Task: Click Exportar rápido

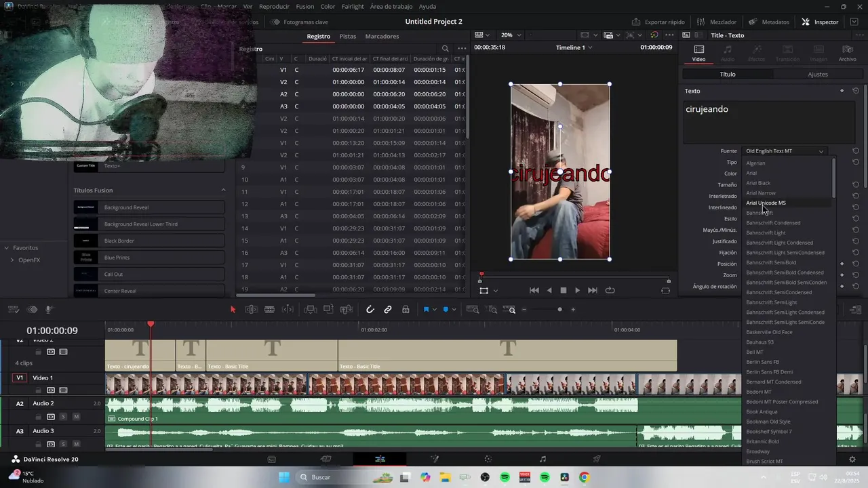Action: [x=658, y=22]
